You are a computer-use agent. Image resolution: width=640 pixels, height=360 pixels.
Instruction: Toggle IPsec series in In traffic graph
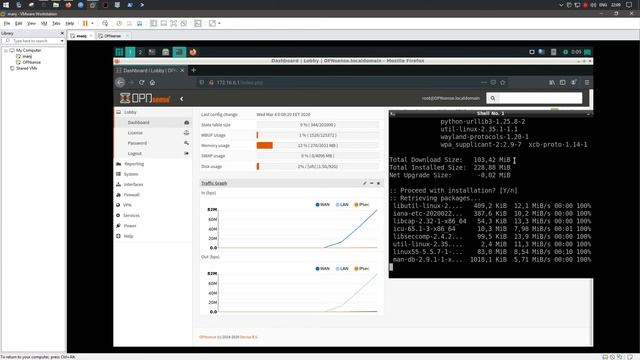point(362,204)
